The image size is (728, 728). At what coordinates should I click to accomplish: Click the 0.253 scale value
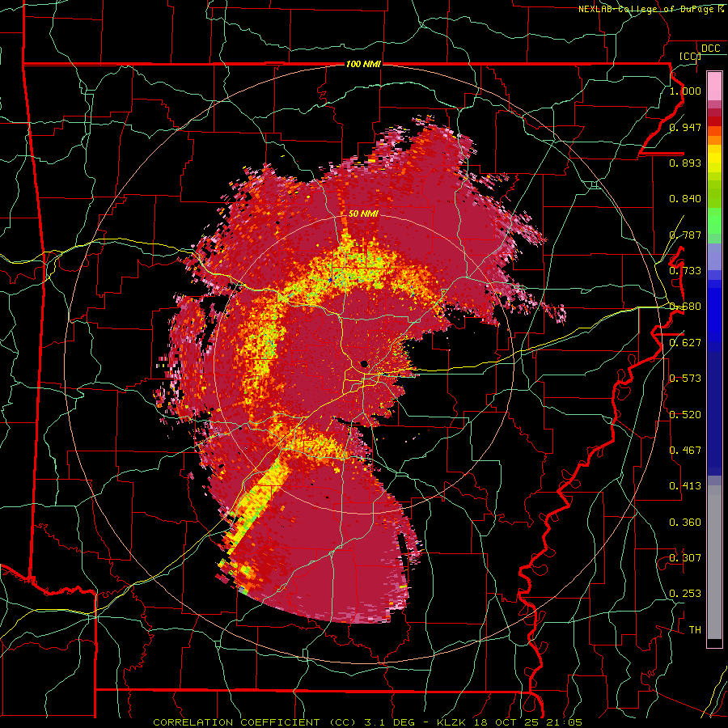coord(685,594)
